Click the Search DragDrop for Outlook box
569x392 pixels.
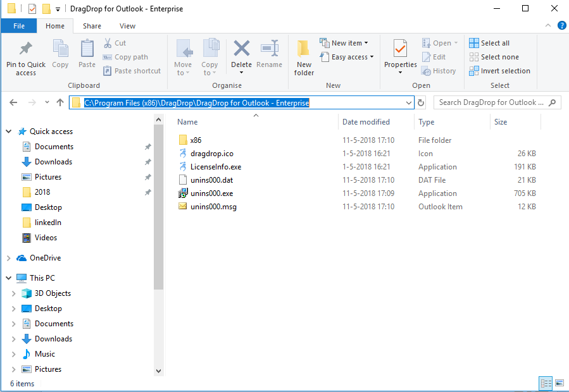pos(497,102)
